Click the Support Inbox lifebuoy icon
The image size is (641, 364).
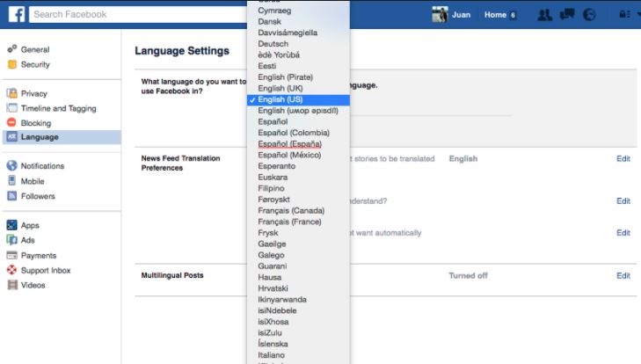[x=11, y=270]
